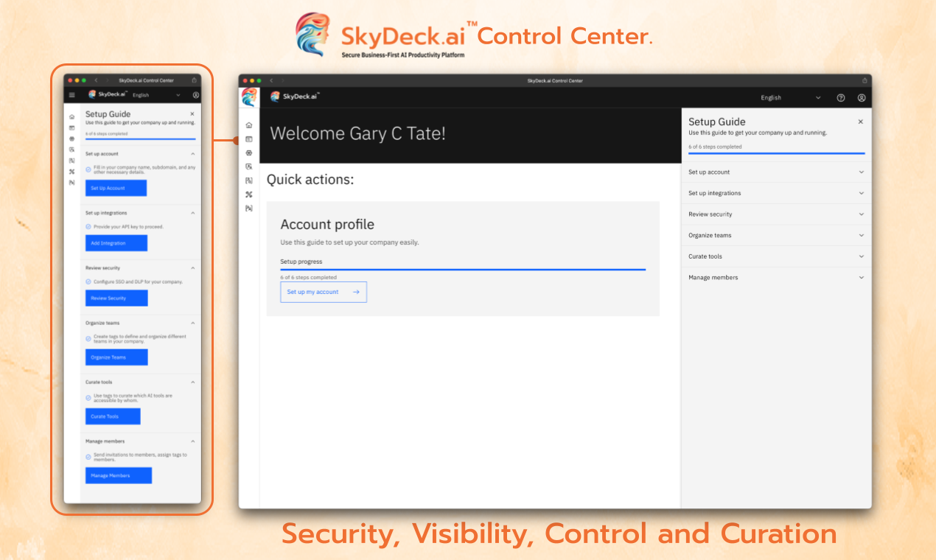936x560 pixels.
Task: Click the checkmark beside 'Use tags to curate'
Action: 88,398
